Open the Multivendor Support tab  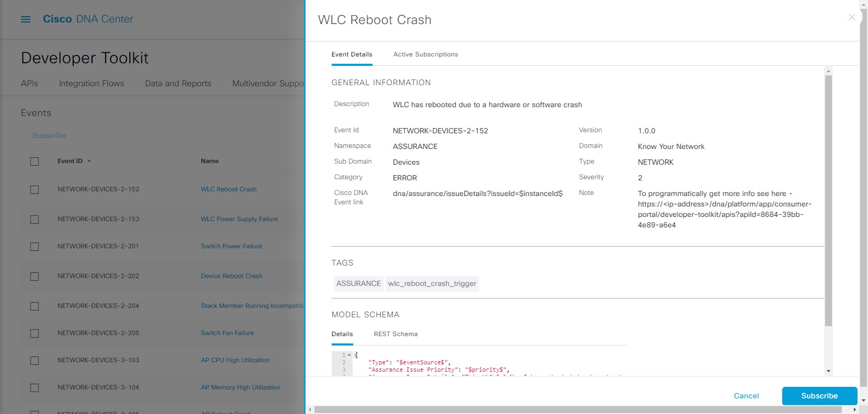[268, 83]
